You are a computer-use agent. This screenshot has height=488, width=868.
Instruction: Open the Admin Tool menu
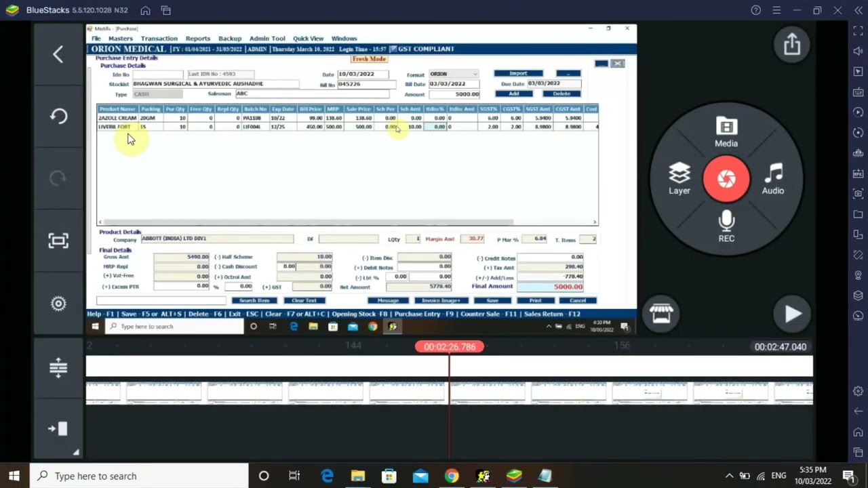coord(267,39)
